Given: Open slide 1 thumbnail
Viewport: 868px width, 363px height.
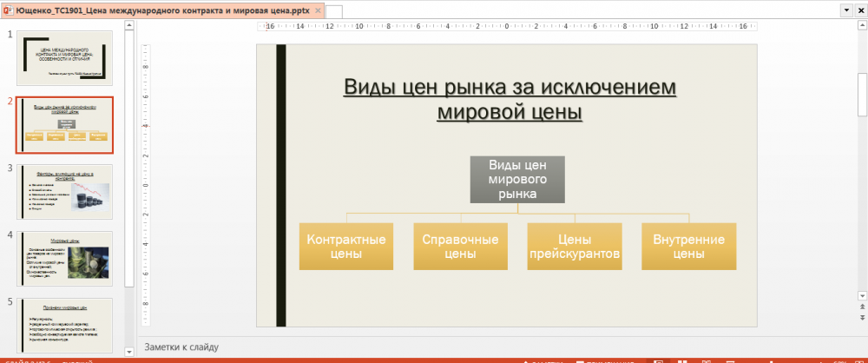Looking at the screenshot, I should [66, 58].
